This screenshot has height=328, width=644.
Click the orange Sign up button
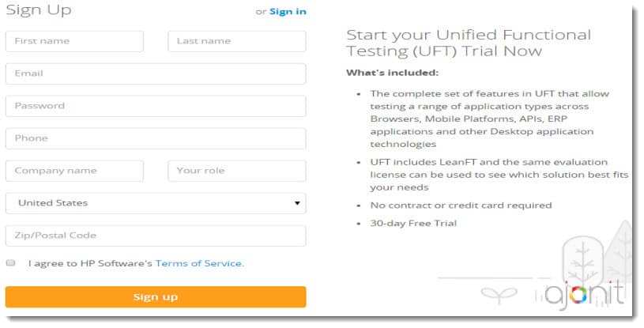156,297
